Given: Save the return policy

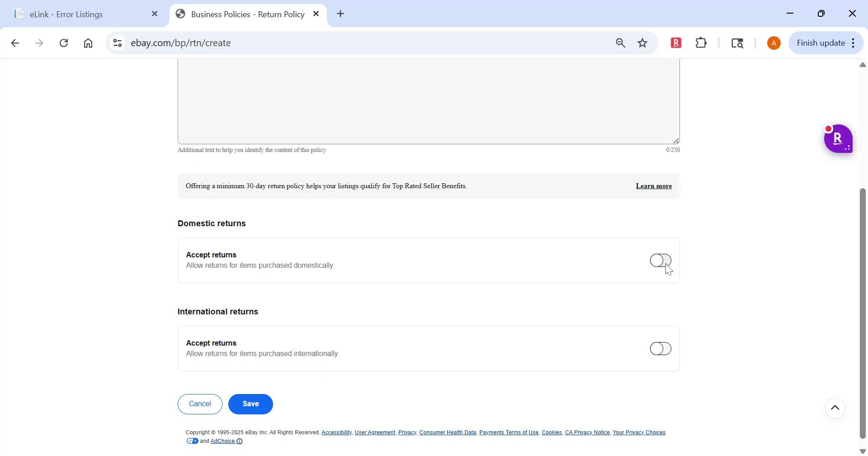Looking at the screenshot, I should pos(250,404).
